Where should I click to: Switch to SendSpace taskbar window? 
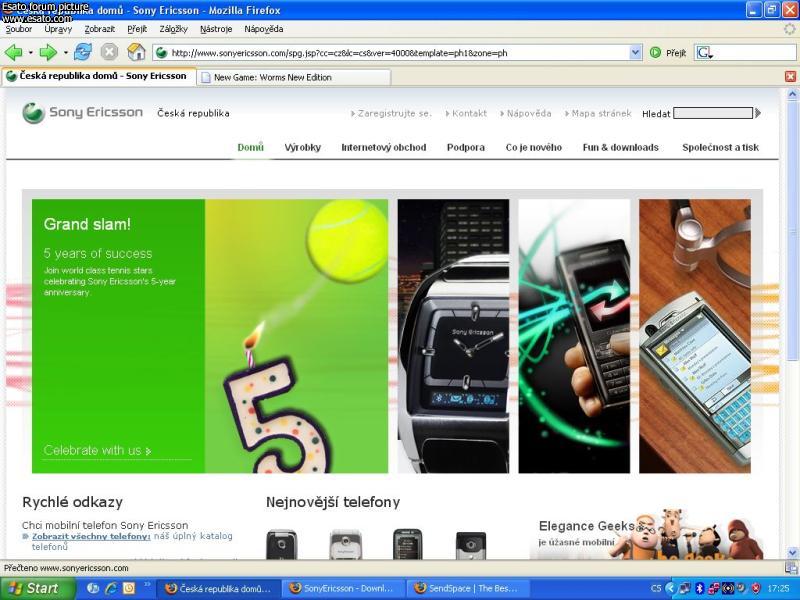[x=467, y=588]
